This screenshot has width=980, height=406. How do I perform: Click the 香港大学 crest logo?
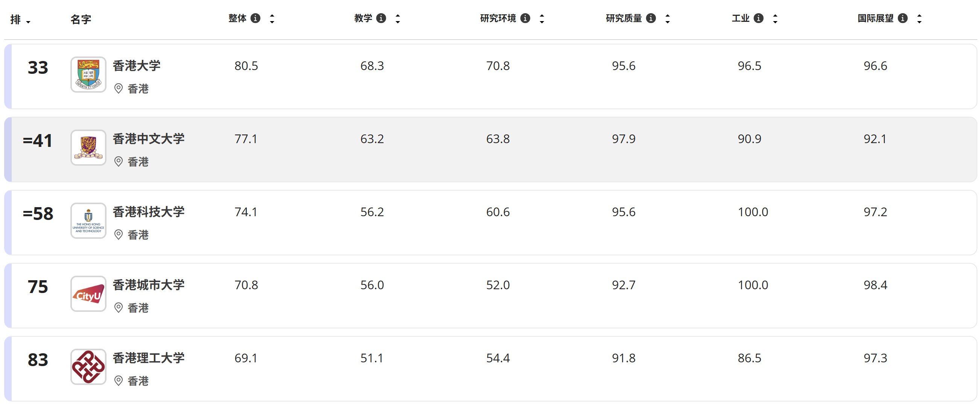coord(88,75)
